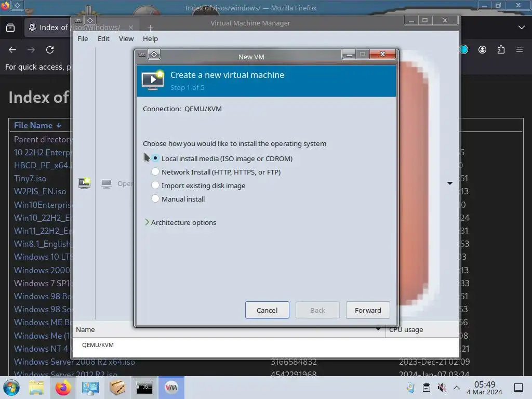Switch to Virtual Machine Manager taskbar icon
The height and width of the screenshot is (399, 532).
tap(171, 388)
